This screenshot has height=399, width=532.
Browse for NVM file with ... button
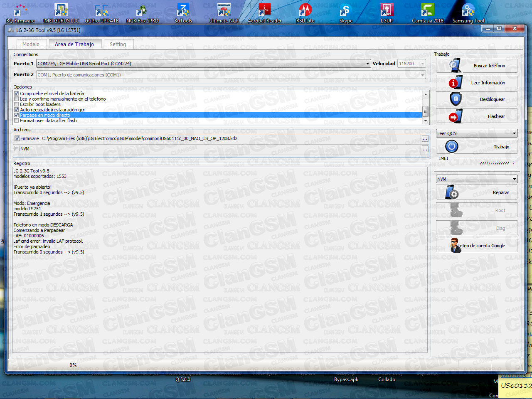(x=425, y=149)
